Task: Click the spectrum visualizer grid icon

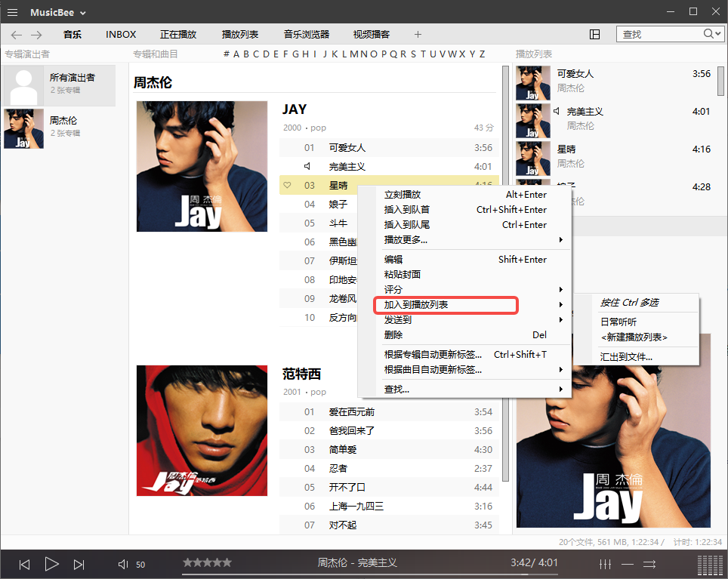Action: coord(711,565)
